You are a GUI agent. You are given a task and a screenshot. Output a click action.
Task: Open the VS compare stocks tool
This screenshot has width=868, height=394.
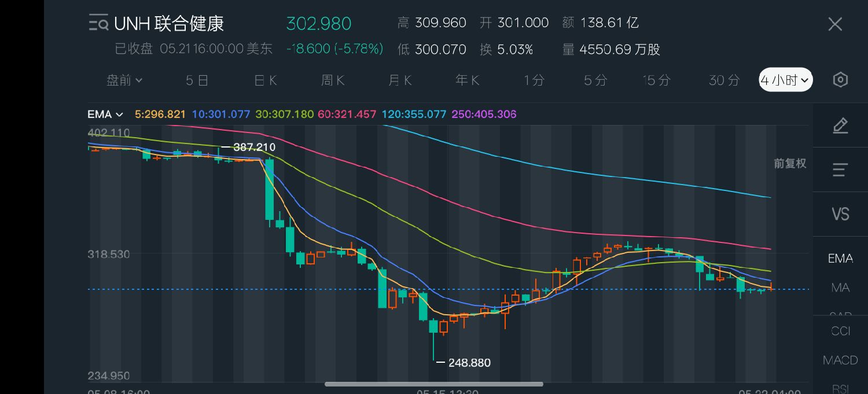click(x=840, y=214)
